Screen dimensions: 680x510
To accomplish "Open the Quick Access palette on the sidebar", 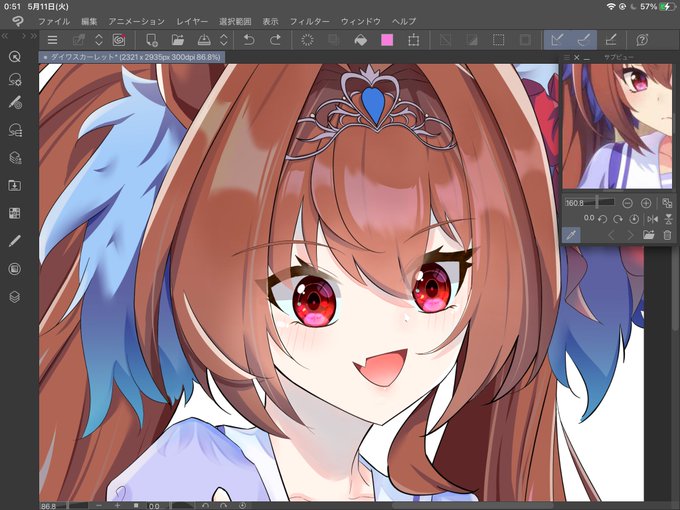I will pyautogui.click(x=15, y=213).
